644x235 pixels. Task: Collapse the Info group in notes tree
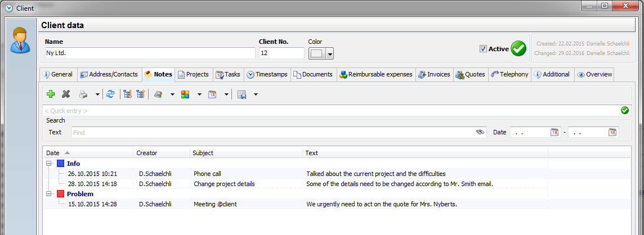(x=49, y=164)
